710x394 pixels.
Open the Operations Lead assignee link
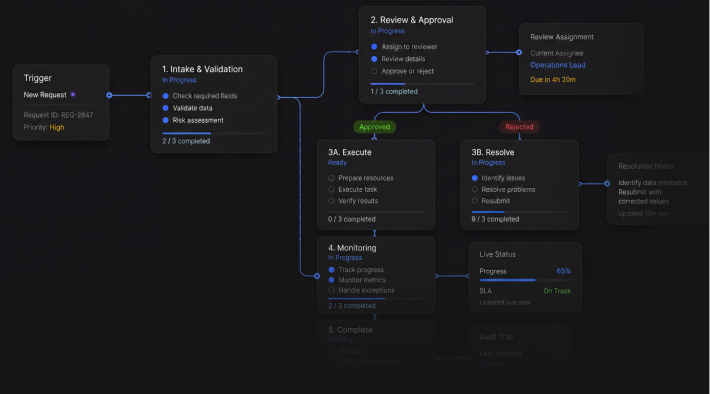(x=558, y=65)
